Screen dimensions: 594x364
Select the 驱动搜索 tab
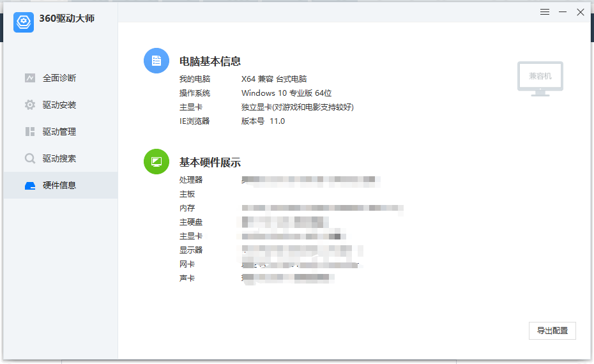tap(61, 158)
